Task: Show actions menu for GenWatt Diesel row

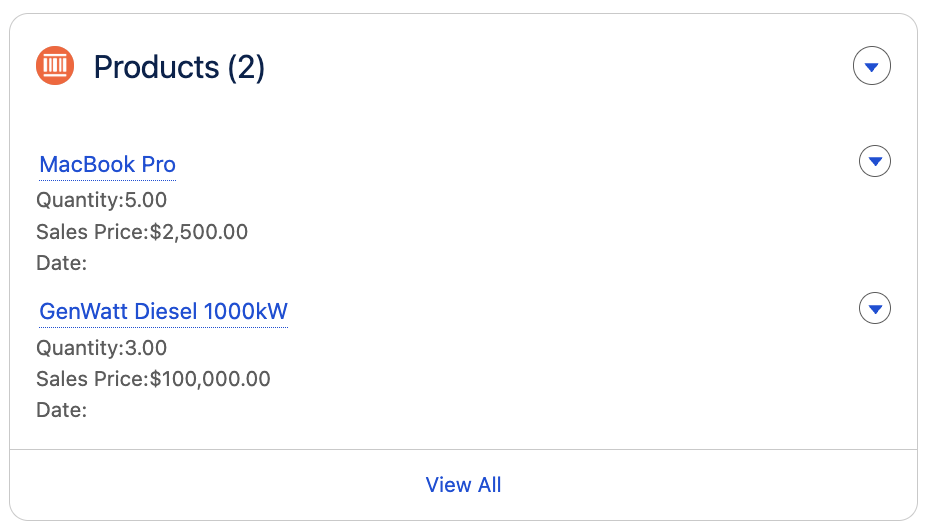Action: pyautogui.click(x=875, y=308)
